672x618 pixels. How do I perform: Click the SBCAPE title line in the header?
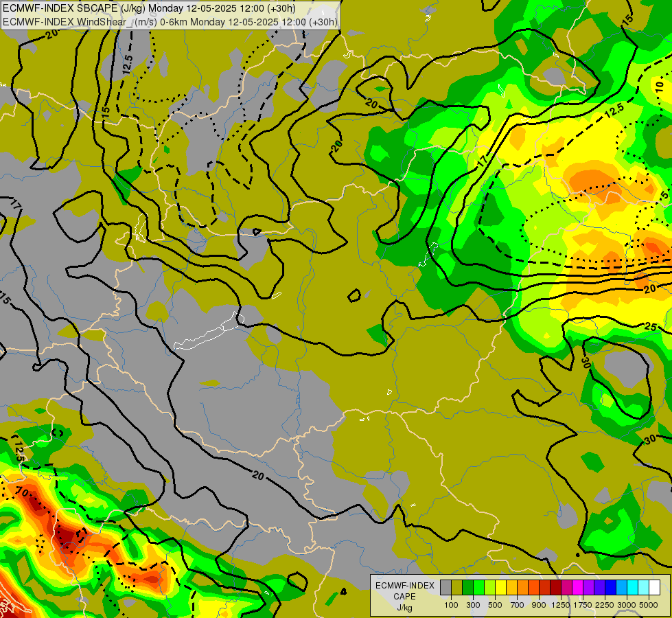click(149, 8)
